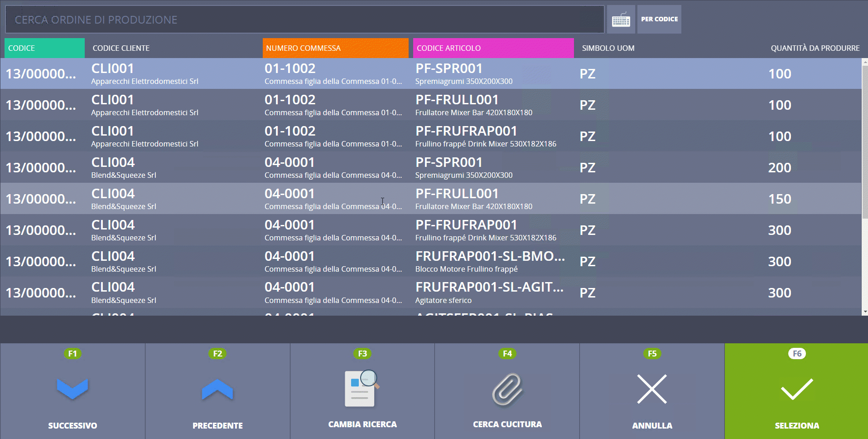
Task: Click the F1 key badge
Action: pos(72,354)
